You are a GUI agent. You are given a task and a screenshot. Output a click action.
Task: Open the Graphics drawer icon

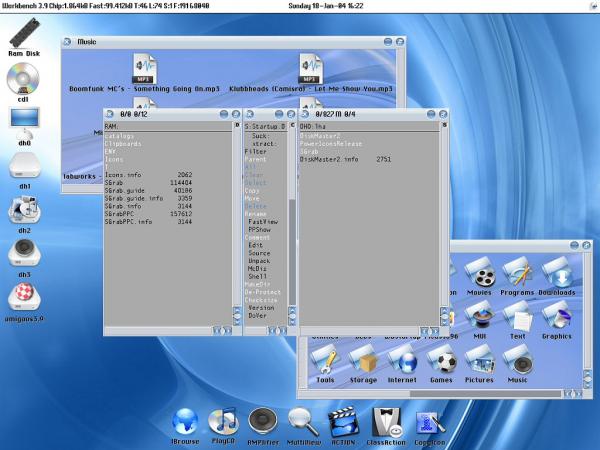pyautogui.click(x=557, y=316)
